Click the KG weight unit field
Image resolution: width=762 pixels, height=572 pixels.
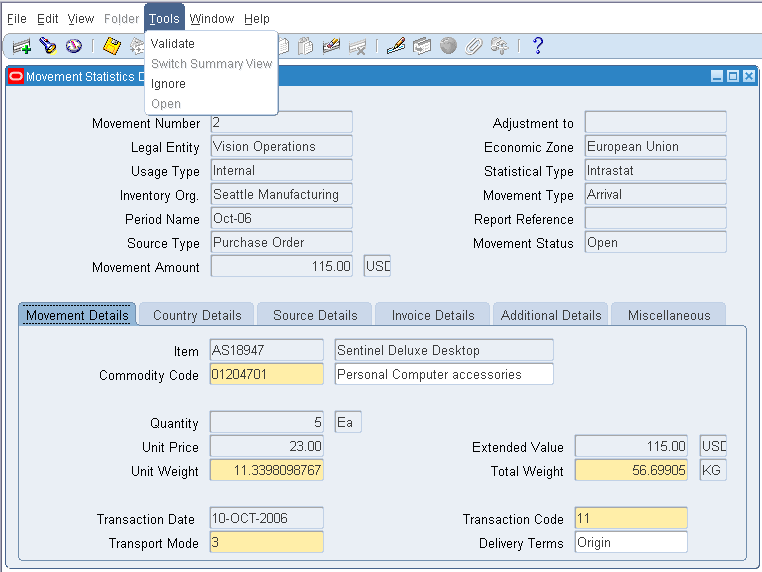point(713,470)
